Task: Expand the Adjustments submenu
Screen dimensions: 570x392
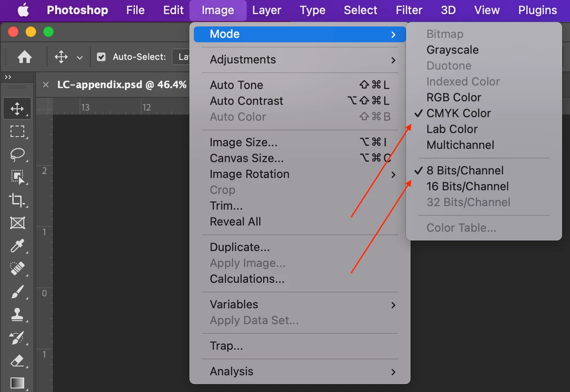Action: click(x=300, y=59)
